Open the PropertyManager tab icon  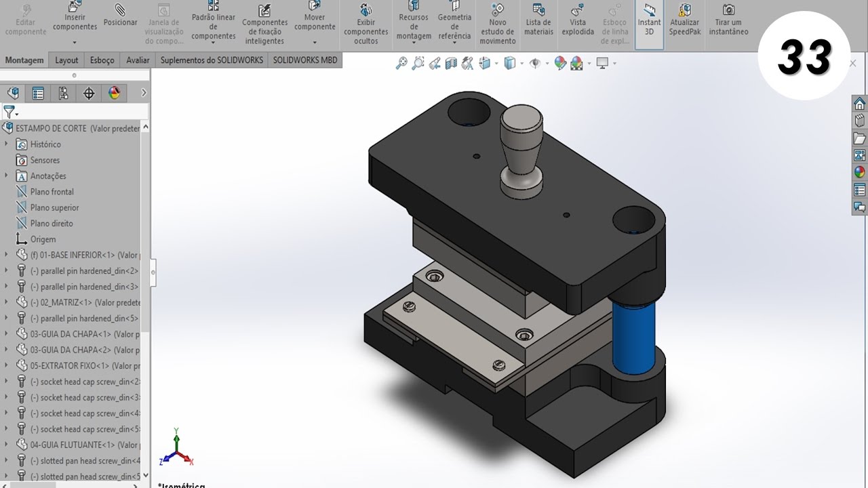click(x=38, y=93)
